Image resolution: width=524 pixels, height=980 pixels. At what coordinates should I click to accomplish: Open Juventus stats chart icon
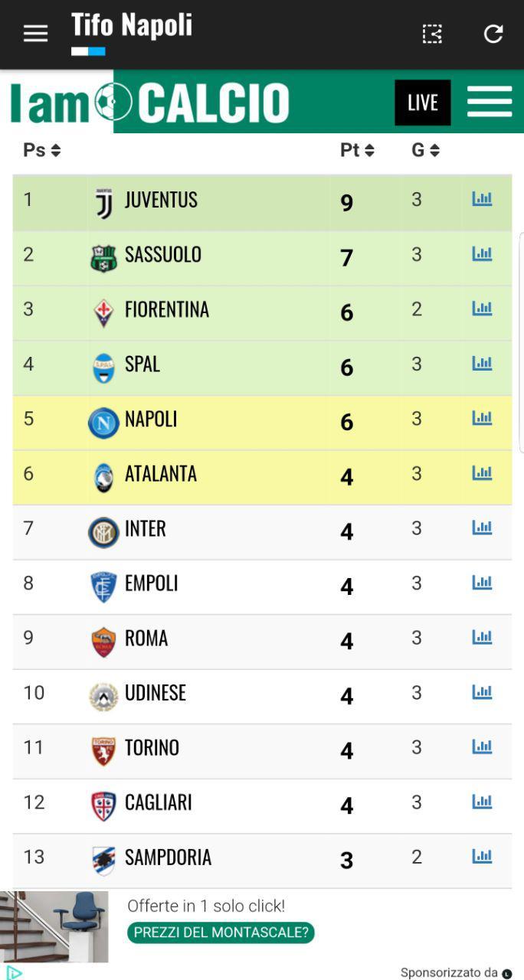[482, 199]
